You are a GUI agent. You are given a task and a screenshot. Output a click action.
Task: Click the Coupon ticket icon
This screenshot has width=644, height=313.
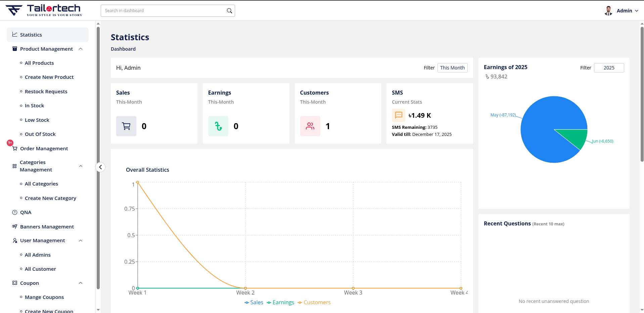(15, 283)
